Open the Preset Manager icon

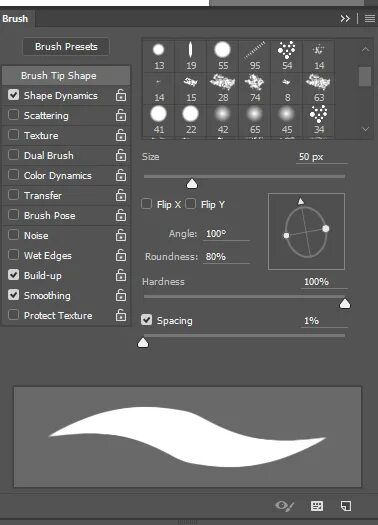317,506
